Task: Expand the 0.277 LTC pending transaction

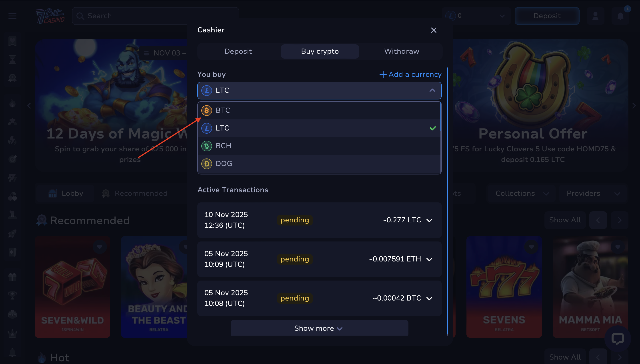Action: pyautogui.click(x=429, y=220)
